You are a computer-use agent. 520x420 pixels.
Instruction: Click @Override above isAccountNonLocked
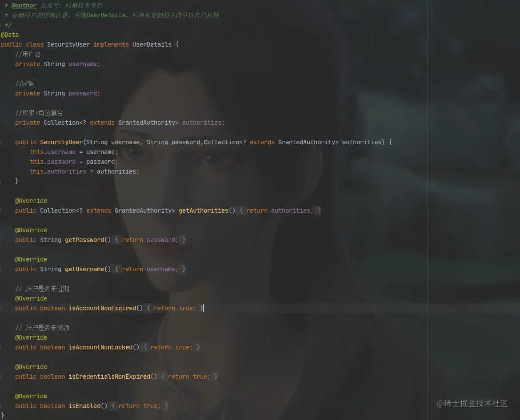[x=31, y=337]
